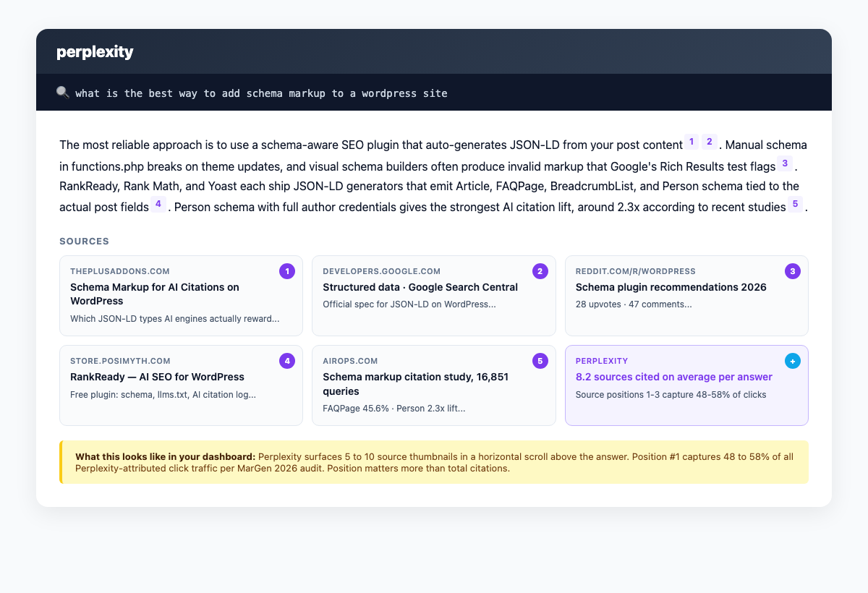Click the number 2 badge on Google card
The width and height of the screenshot is (868, 593).
point(540,271)
